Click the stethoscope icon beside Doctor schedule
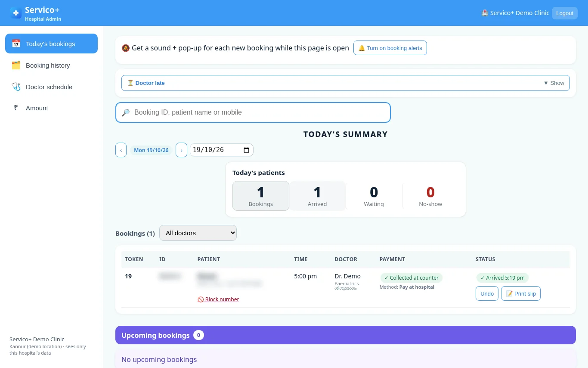588x368 pixels. [16, 87]
